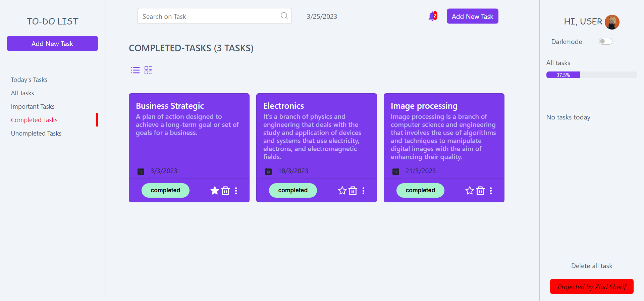Click the Electronics description text
This screenshot has height=301, width=644.
[312, 137]
